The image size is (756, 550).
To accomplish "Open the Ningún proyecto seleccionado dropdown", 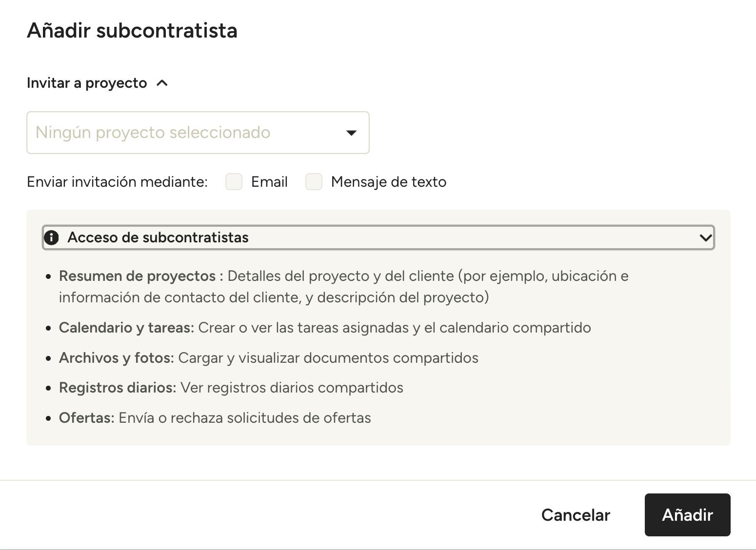I will [198, 133].
